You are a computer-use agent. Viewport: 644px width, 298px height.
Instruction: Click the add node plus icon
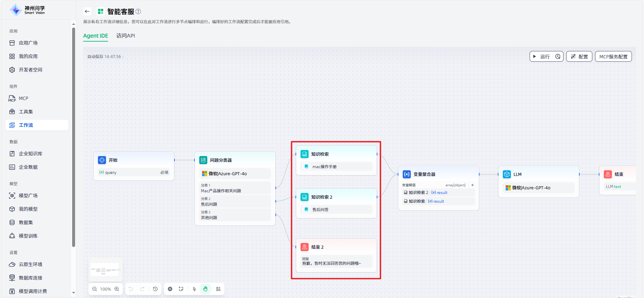[170, 289]
